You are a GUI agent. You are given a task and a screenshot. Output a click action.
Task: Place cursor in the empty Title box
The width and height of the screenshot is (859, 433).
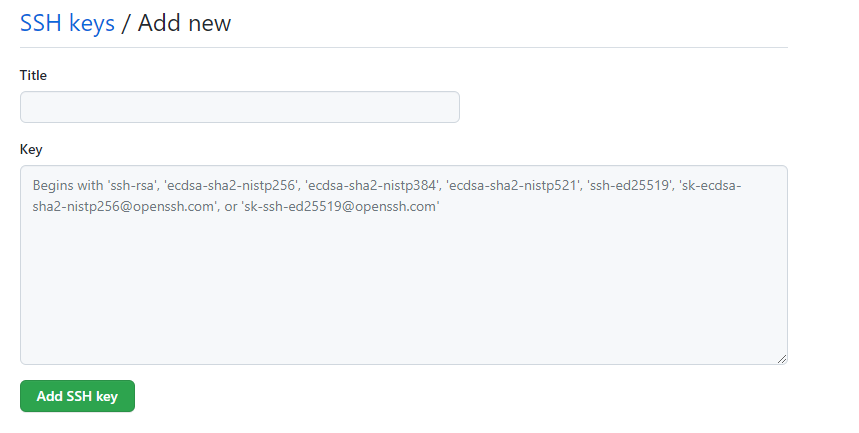tap(239, 107)
